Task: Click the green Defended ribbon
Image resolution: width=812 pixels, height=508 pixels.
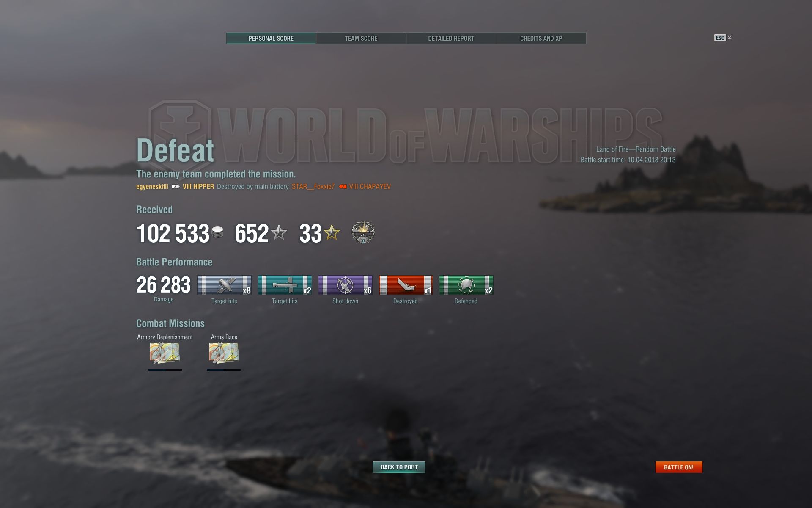Action: tap(466, 285)
